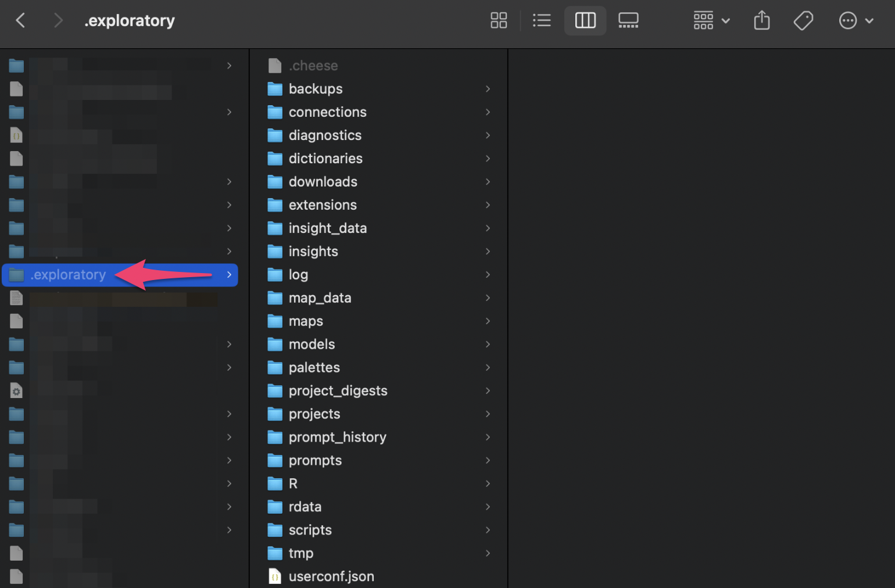Image resolution: width=895 pixels, height=588 pixels.
Task: Click the dictionaries folder icon
Action: pyautogui.click(x=275, y=159)
